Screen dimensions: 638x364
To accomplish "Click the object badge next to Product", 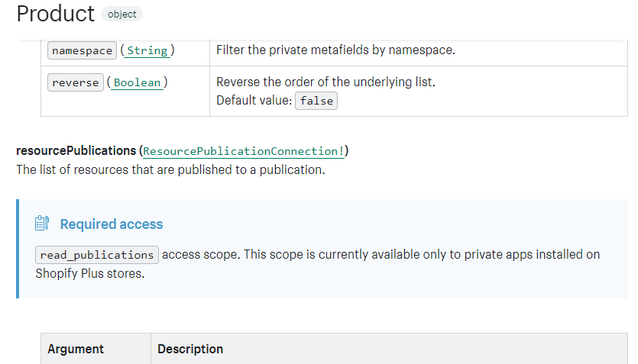I will click(x=122, y=14).
